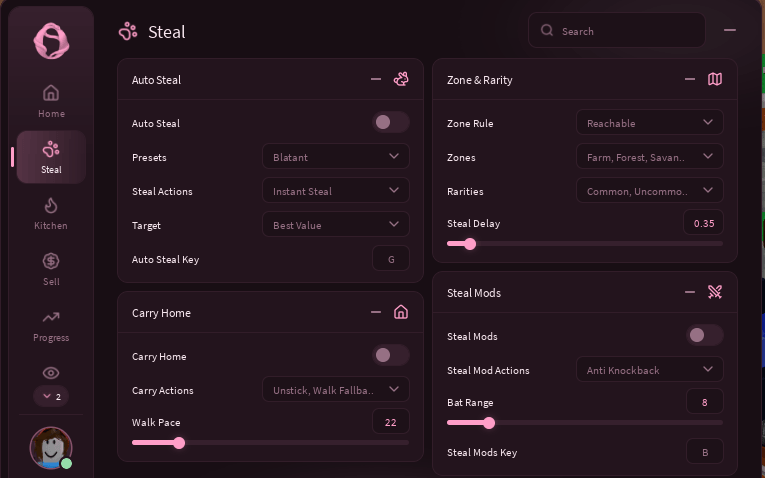Open the Steal Mod Actions dropdown

tap(650, 369)
